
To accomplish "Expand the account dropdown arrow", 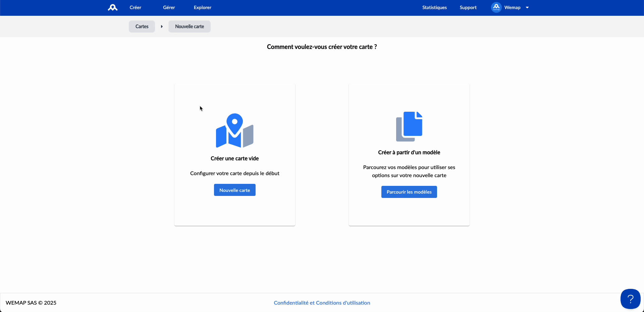I will coord(527,7).
